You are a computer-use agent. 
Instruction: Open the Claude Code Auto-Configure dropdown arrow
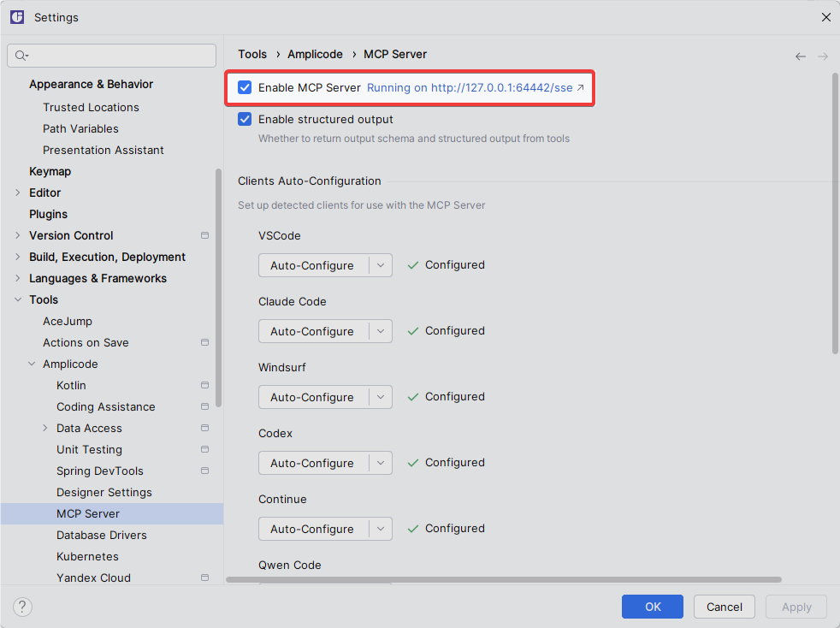(381, 331)
